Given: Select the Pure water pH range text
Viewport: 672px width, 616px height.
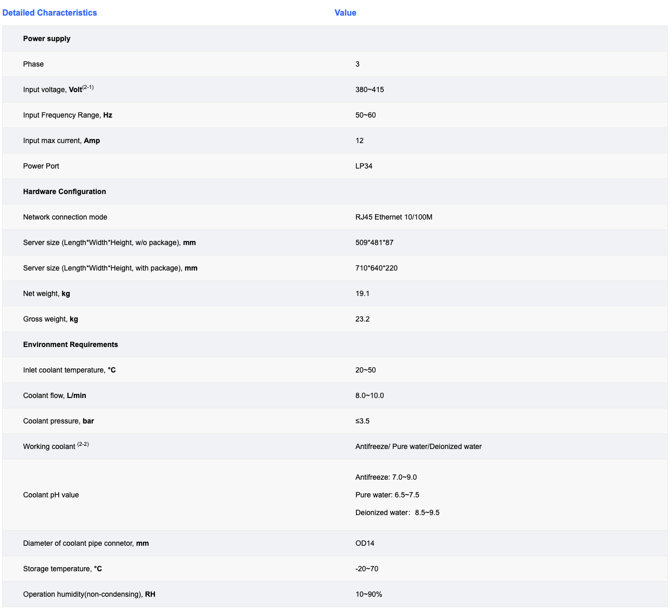Looking at the screenshot, I should pyautogui.click(x=387, y=495).
